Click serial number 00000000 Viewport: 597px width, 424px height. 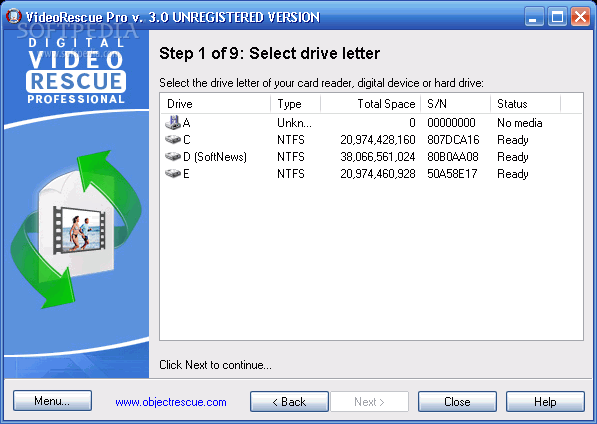click(451, 123)
